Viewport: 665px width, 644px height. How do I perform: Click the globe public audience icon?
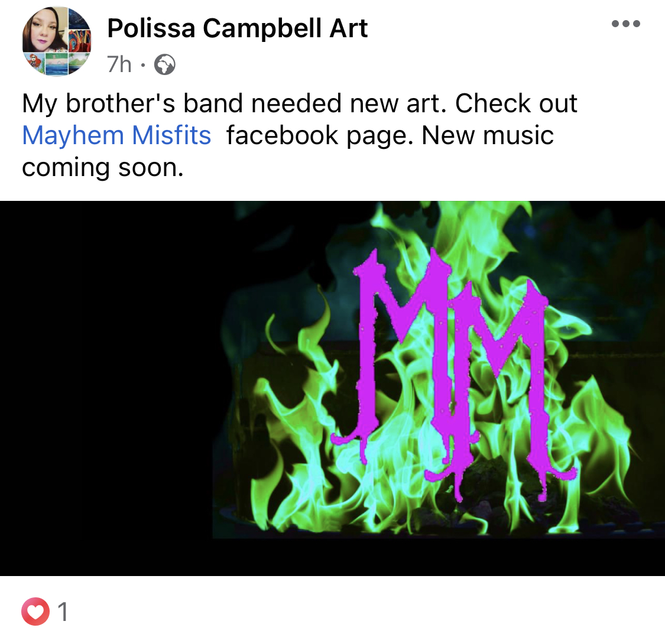(x=164, y=65)
